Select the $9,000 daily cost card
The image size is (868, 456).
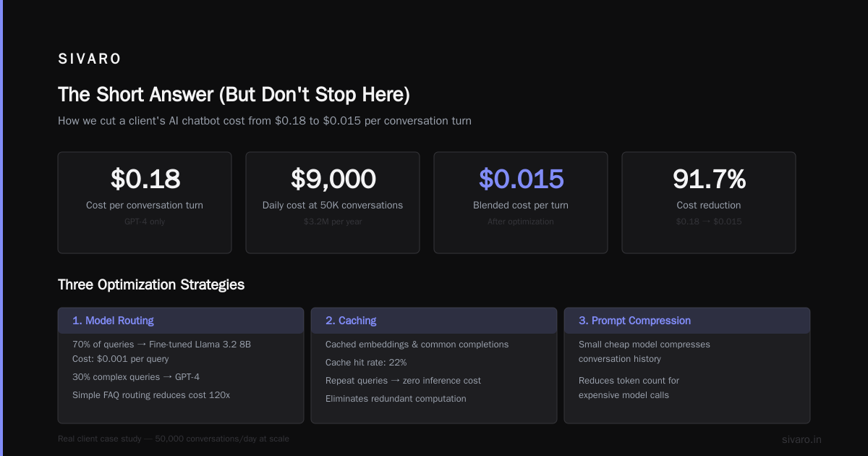pos(333,203)
